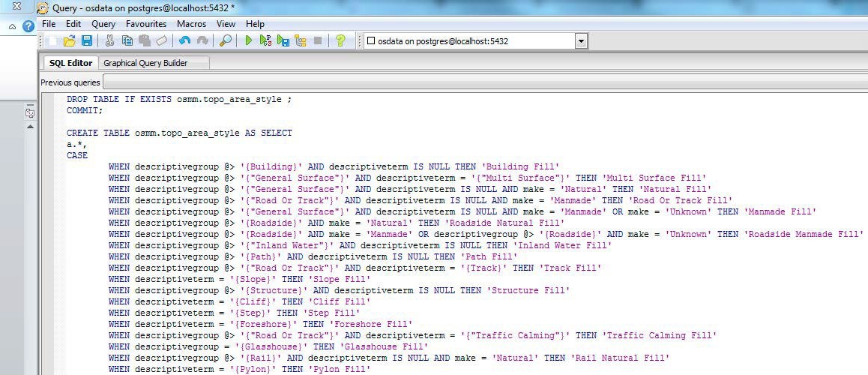Click the new query blank page icon

[52, 40]
